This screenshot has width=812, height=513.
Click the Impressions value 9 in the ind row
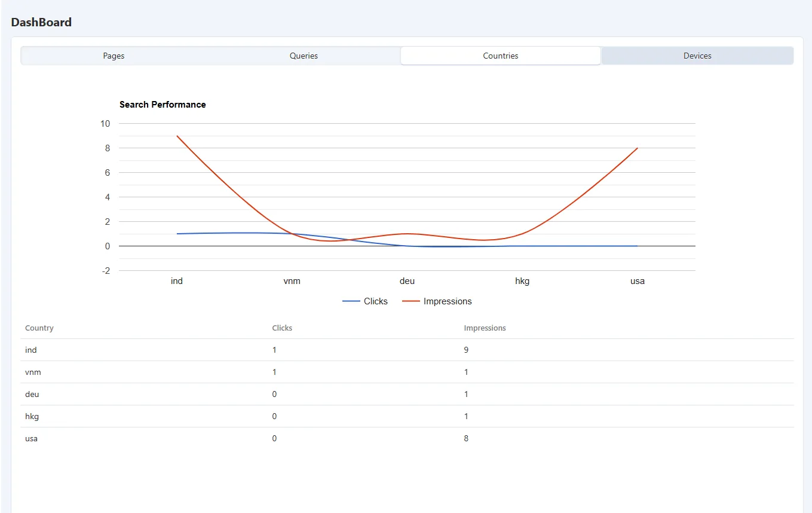pos(466,350)
